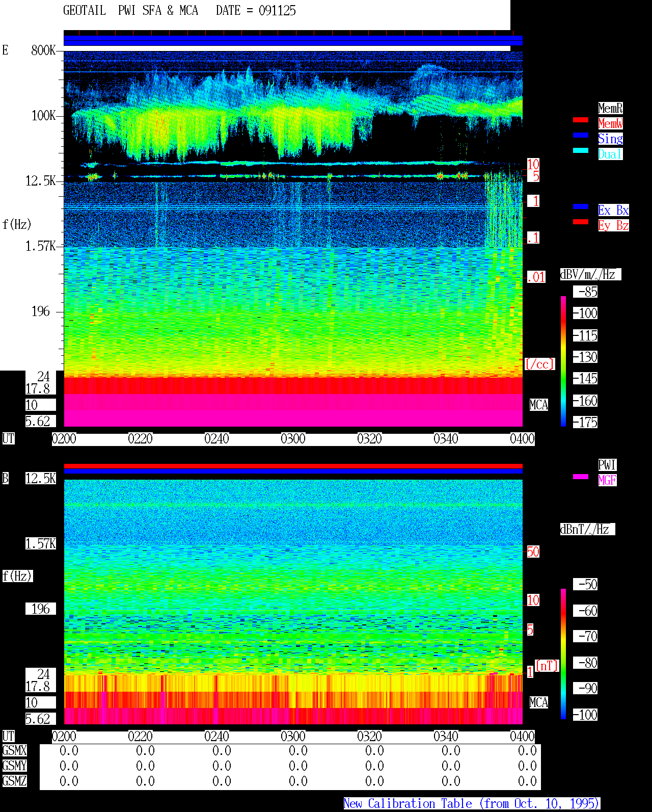Click the 'GSMY' row label
Image resolution: width=652 pixels, height=812 pixels.
pos(14,766)
